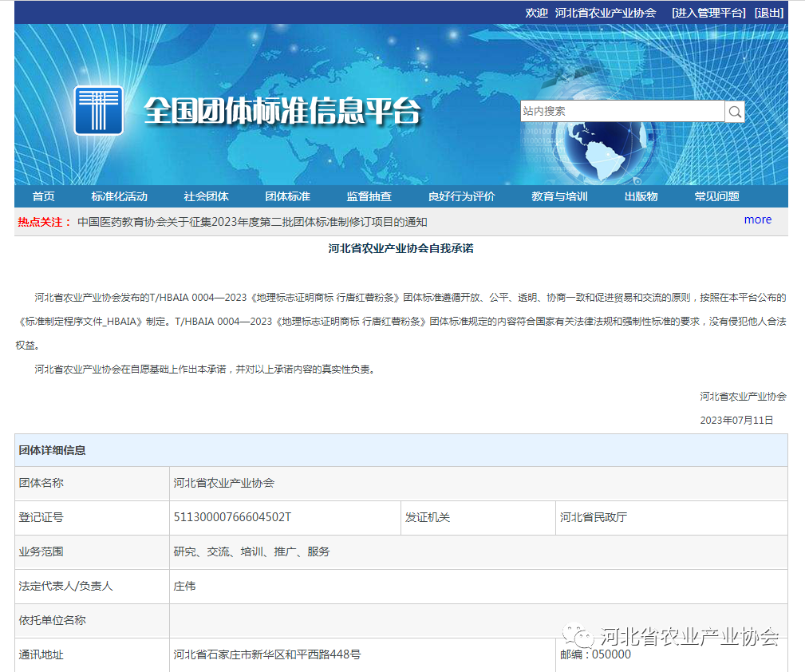Open the 教育与培训 menu item
Image resolution: width=805 pixels, height=672 pixels.
point(559,196)
